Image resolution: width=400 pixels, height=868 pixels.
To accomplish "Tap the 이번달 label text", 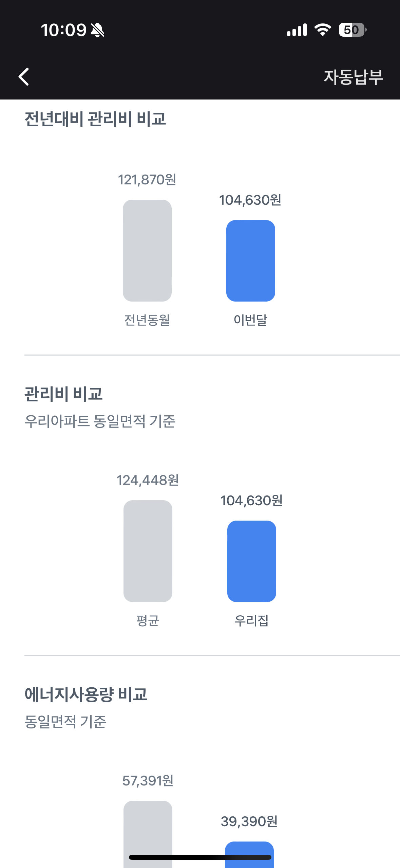I will point(251,320).
